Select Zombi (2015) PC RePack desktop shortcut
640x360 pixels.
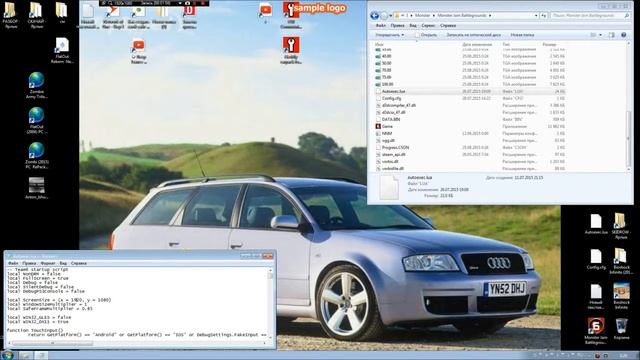[37, 156]
